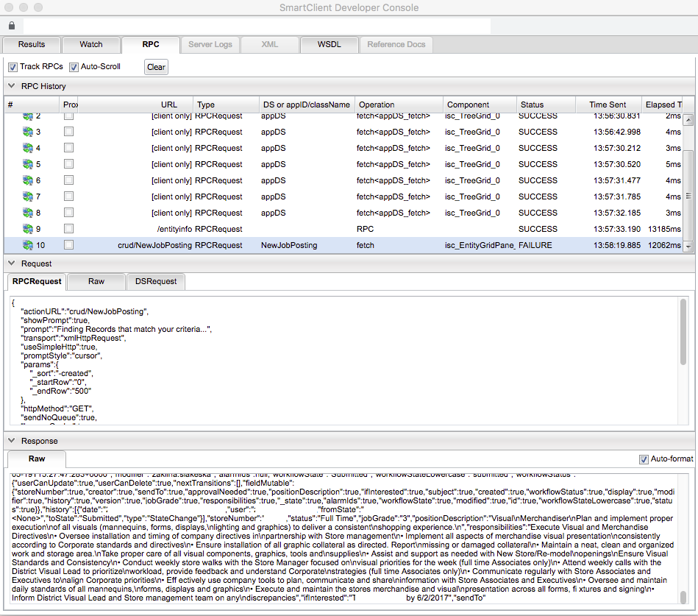Click the RPC icon in row 8
698x616 pixels.
pos(28,213)
